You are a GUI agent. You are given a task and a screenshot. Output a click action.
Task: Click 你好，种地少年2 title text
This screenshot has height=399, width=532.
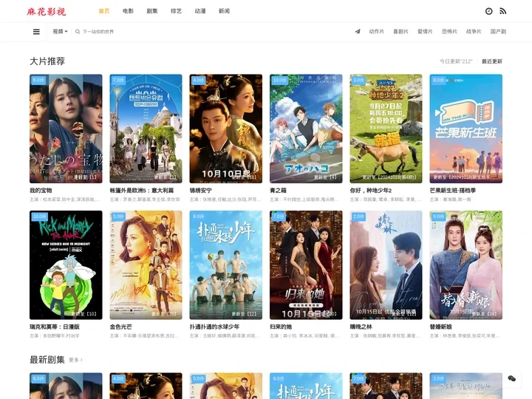coord(371,191)
